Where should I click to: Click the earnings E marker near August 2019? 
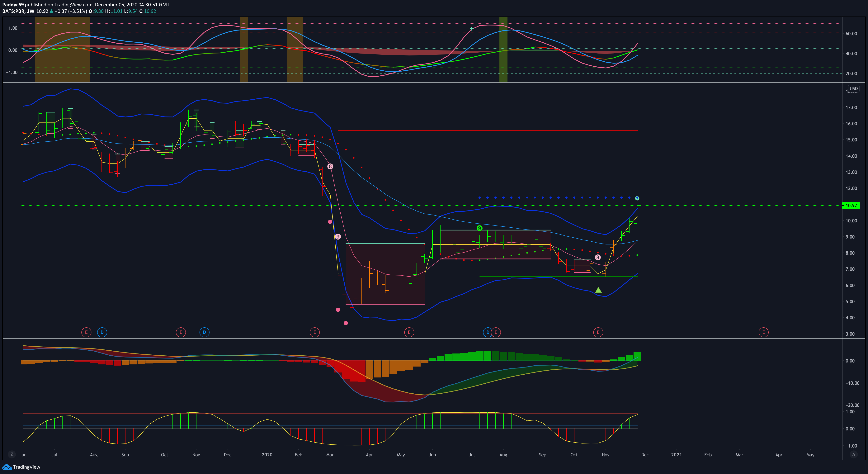coord(86,332)
